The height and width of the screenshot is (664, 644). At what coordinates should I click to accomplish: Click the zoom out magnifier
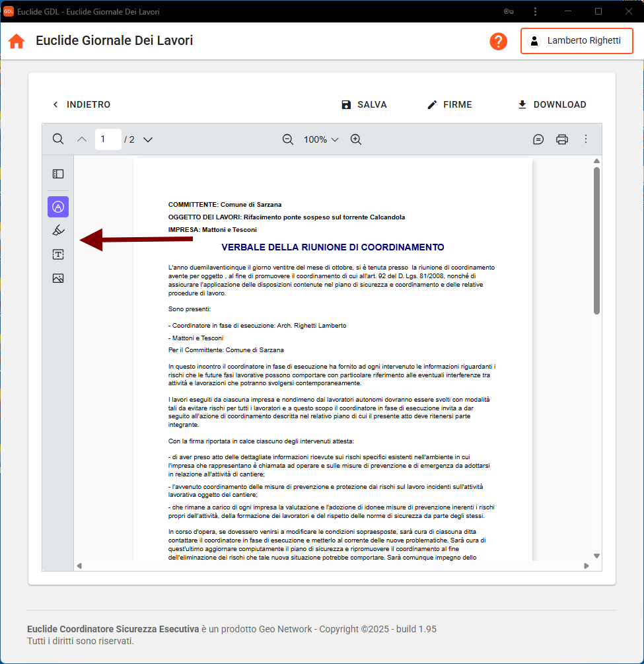pyautogui.click(x=288, y=139)
